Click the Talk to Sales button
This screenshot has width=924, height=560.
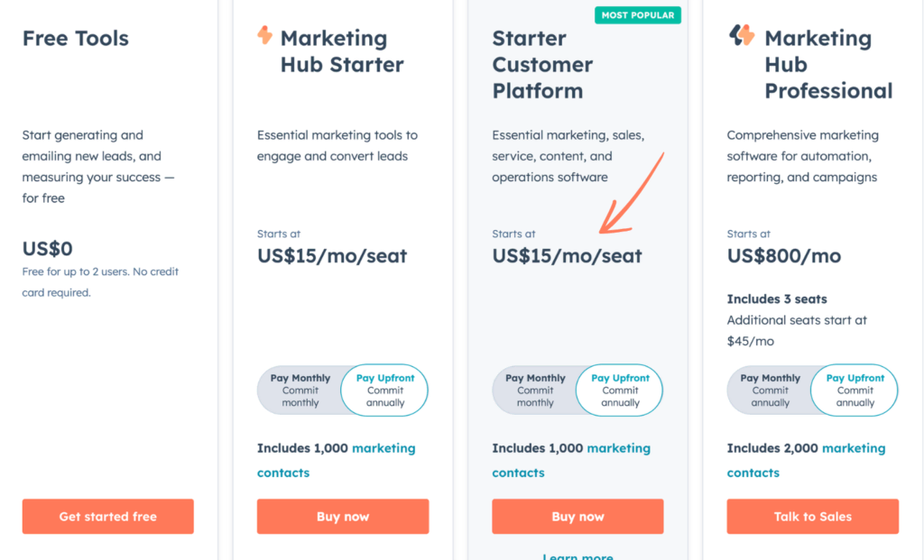[x=812, y=517]
